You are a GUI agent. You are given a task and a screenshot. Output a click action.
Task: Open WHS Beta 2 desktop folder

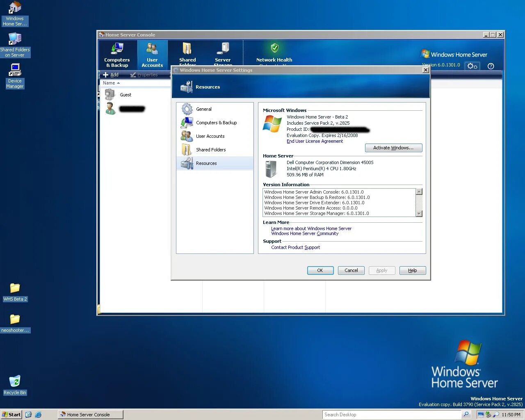15,292
